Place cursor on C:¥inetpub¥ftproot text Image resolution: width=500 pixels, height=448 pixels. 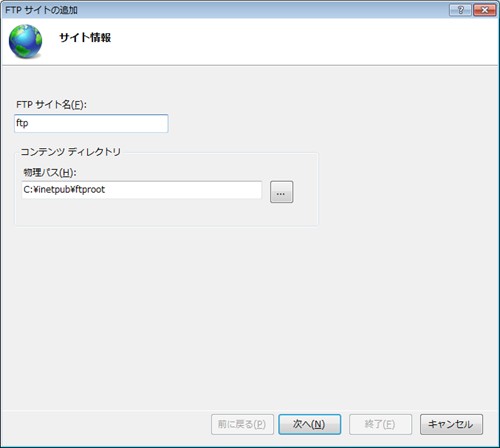click(x=64, y=189)
